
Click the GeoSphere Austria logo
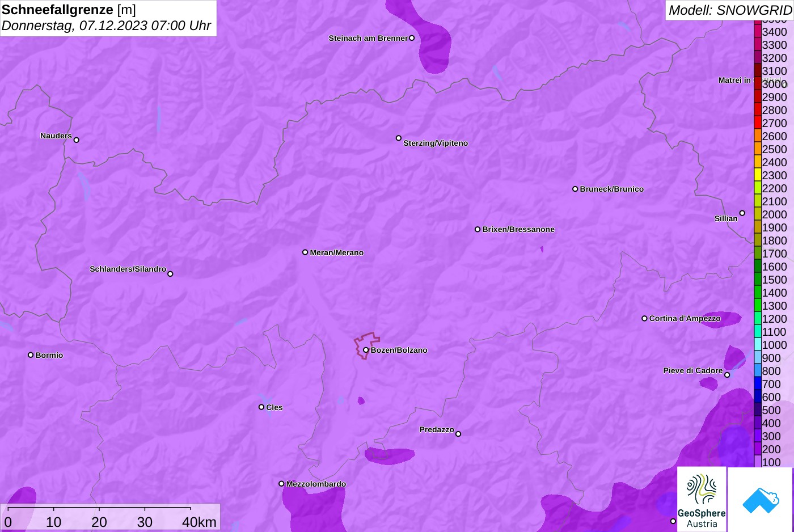702,499
